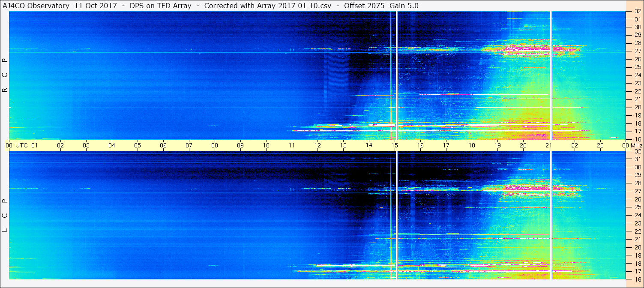Choose the 11 hour mark on time axis
This screenshot has height=288, width=644.
click(292, 145)
